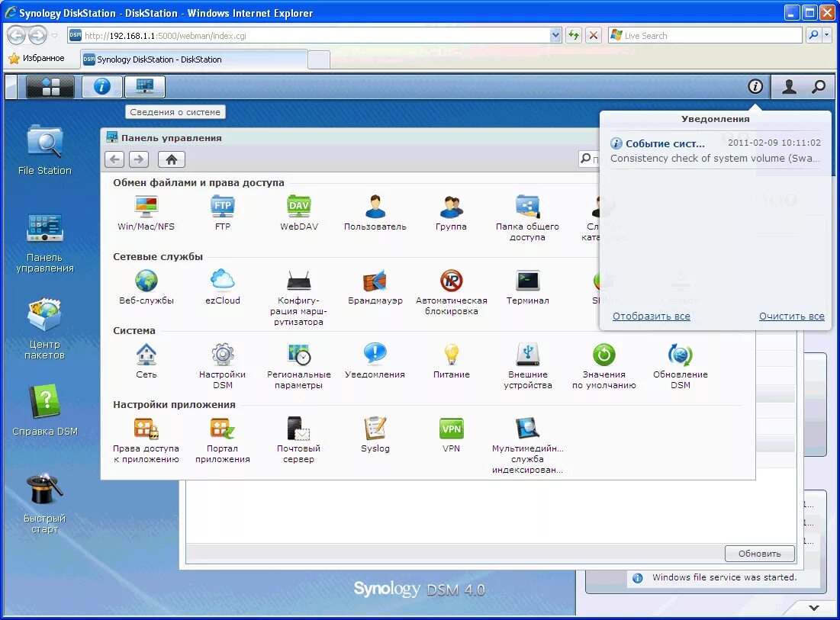
Task: Select the Synology DiskStation browser tab
Action: (x=194, y=59)
